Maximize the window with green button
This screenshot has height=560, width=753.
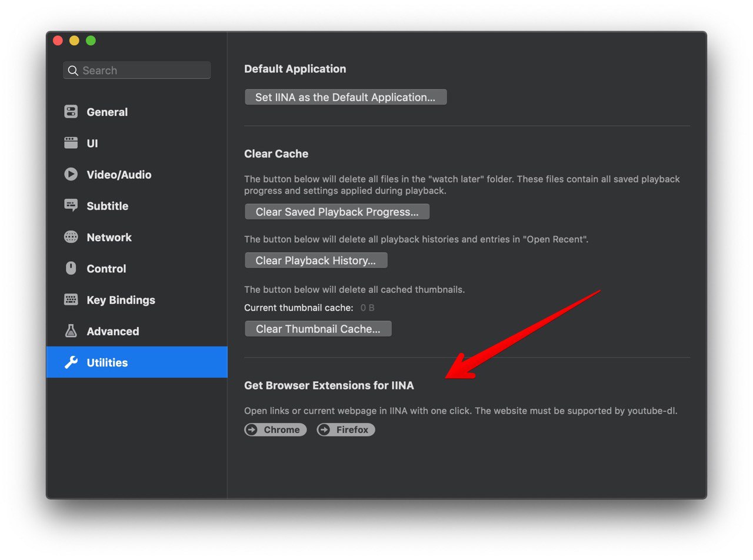tap(91, 41)
